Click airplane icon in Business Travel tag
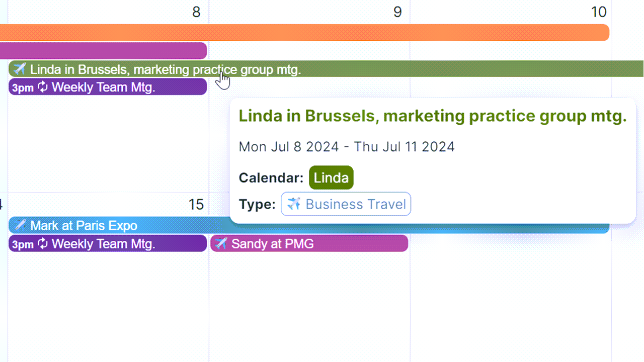 pyautogui.click(x=294, y=204)
